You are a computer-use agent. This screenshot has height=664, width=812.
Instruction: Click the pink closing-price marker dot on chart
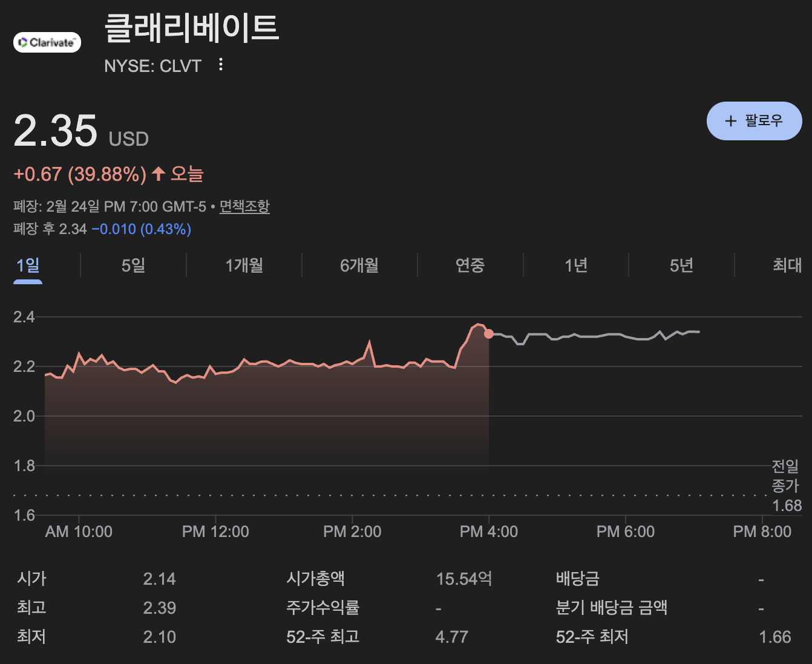(489, 334)
